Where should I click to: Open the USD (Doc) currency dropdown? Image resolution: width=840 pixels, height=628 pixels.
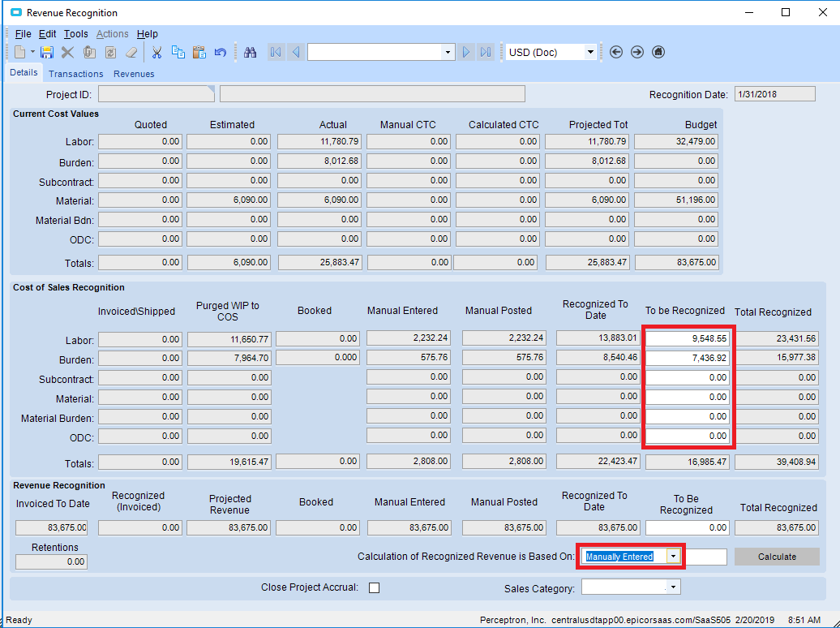click(589, 53)
